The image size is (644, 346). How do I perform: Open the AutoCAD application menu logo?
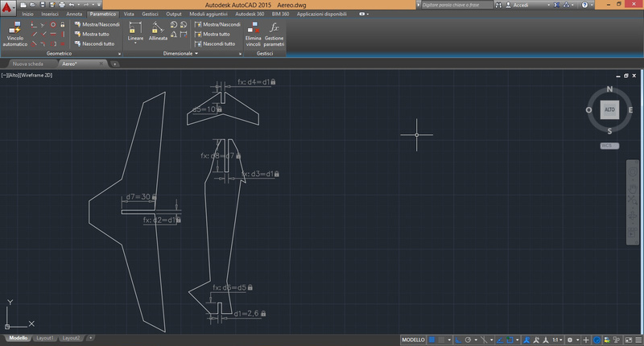click(8, 7)
